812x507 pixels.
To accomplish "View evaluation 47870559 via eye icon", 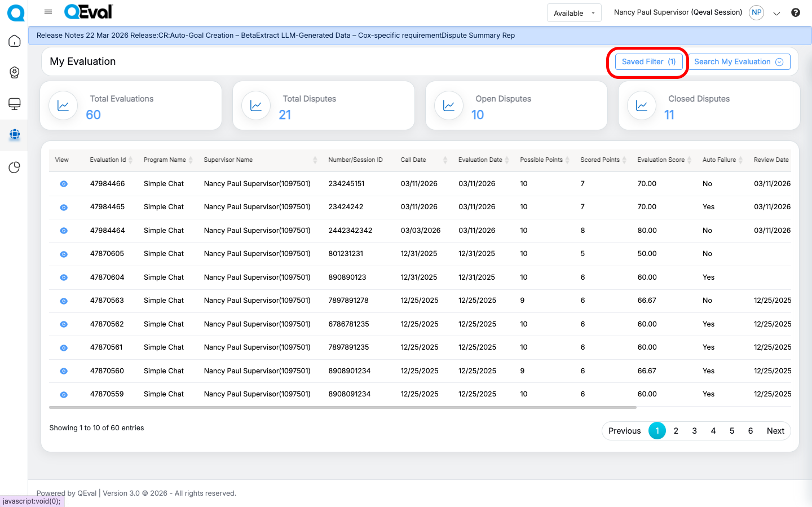I will point(64,395).
